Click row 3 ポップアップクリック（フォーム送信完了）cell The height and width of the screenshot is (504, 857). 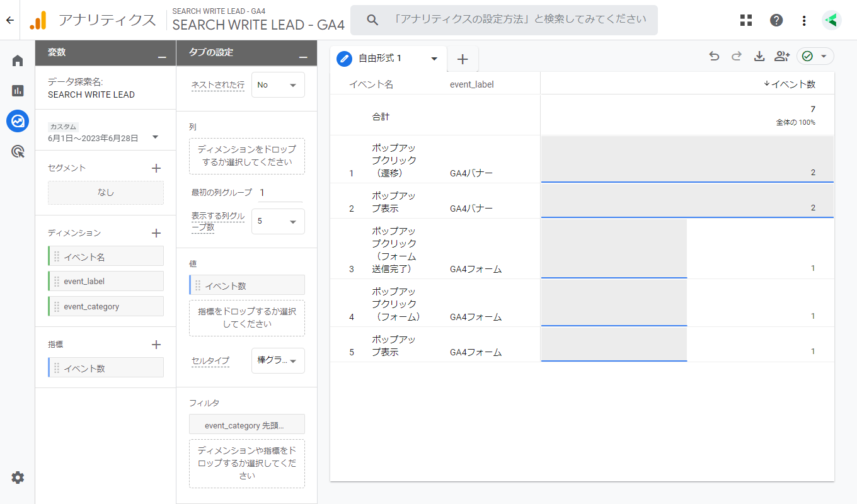point(394,250)
